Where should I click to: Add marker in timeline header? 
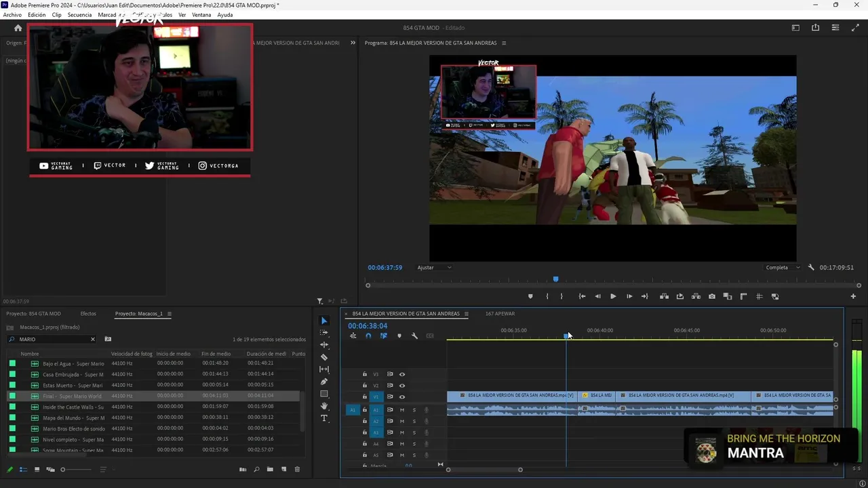click(x=399, y=336)
